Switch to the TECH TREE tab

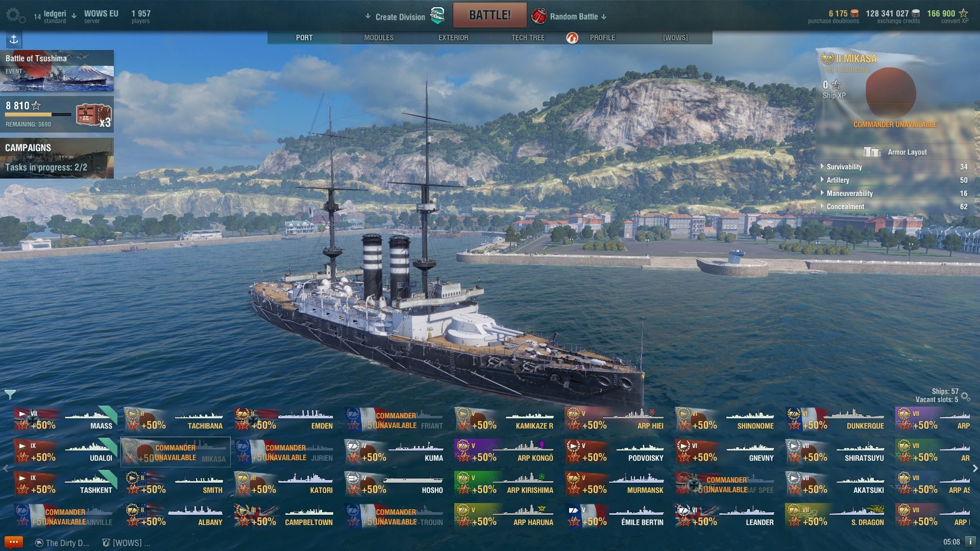pos(528,38)
